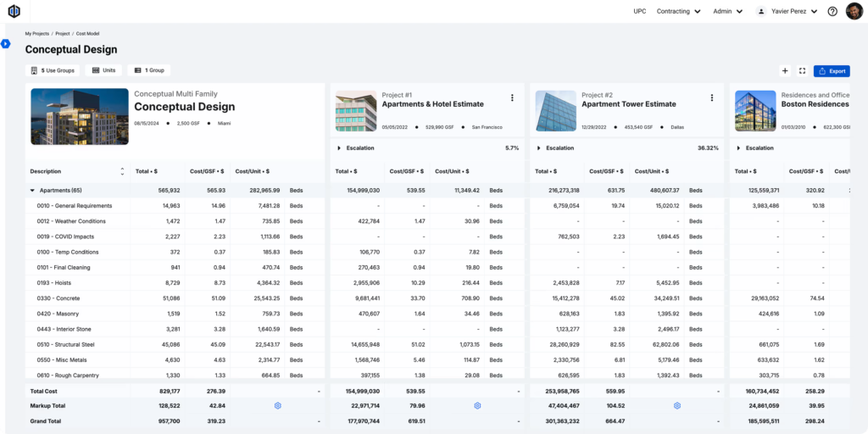Expand Escalation for Project #2
The image size is (868, 434).
pyautogui.click(x=538, y=148)
